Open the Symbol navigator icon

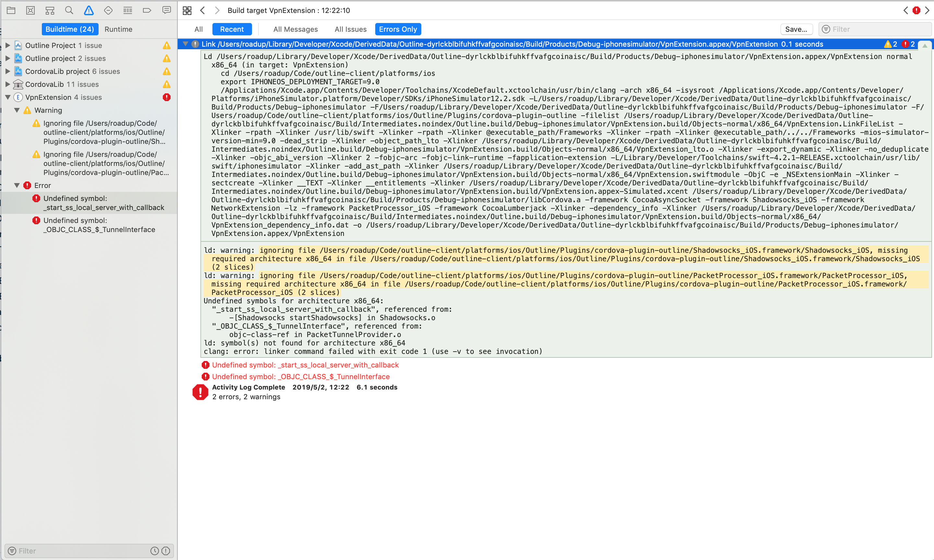click(50, 10)
